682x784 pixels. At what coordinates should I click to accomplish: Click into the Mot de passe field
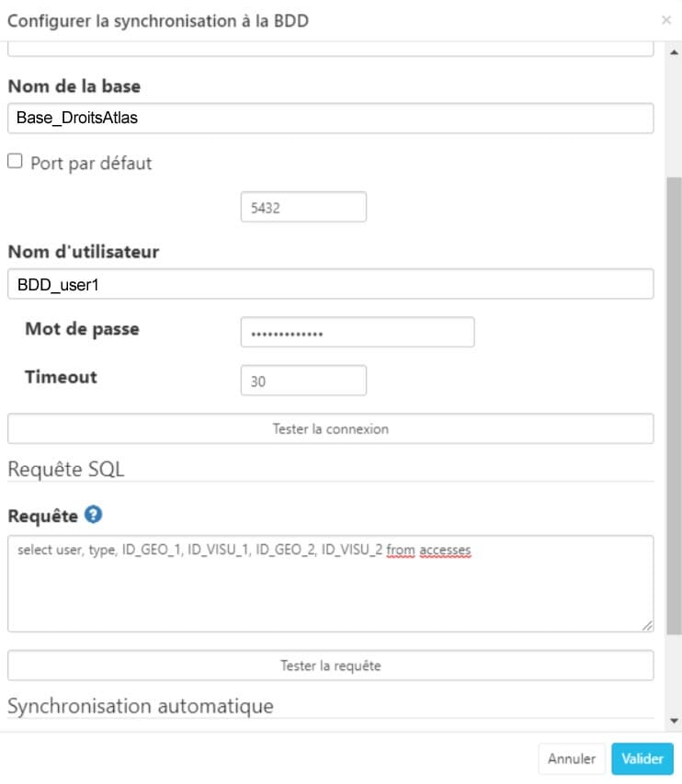(x=358, y=332)
